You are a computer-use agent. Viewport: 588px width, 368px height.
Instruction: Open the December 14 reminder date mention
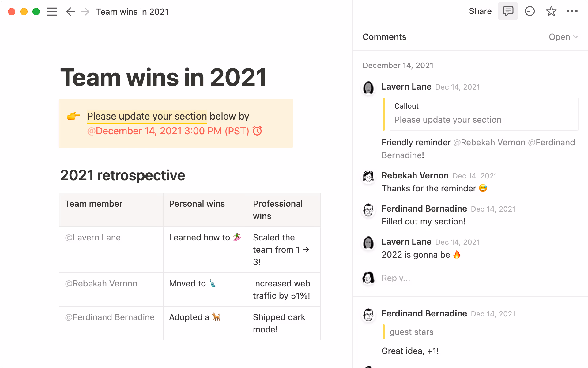click(168, 131)
